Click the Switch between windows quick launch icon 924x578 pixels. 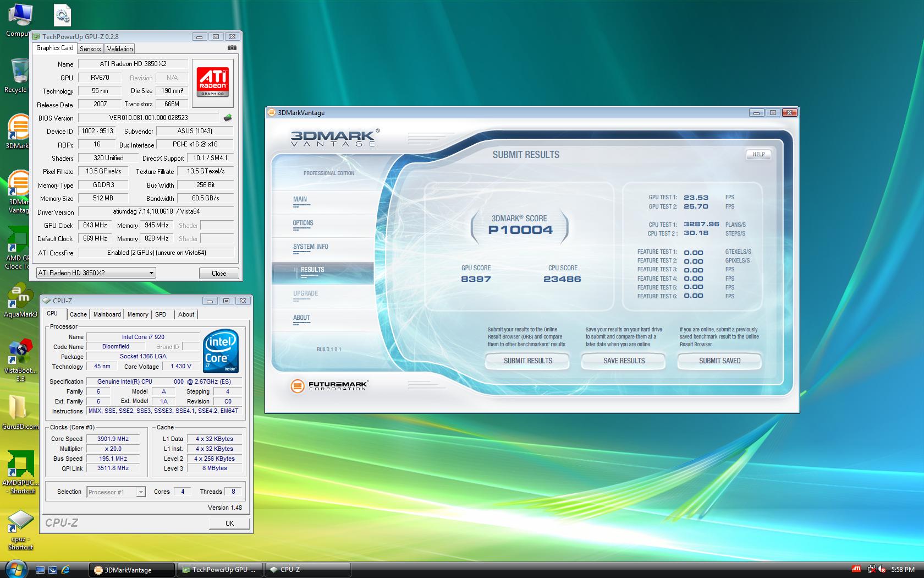click(53, 570)
